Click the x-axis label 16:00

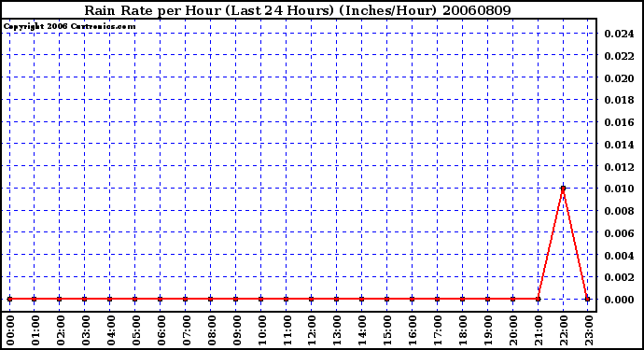tap(413, 330)
